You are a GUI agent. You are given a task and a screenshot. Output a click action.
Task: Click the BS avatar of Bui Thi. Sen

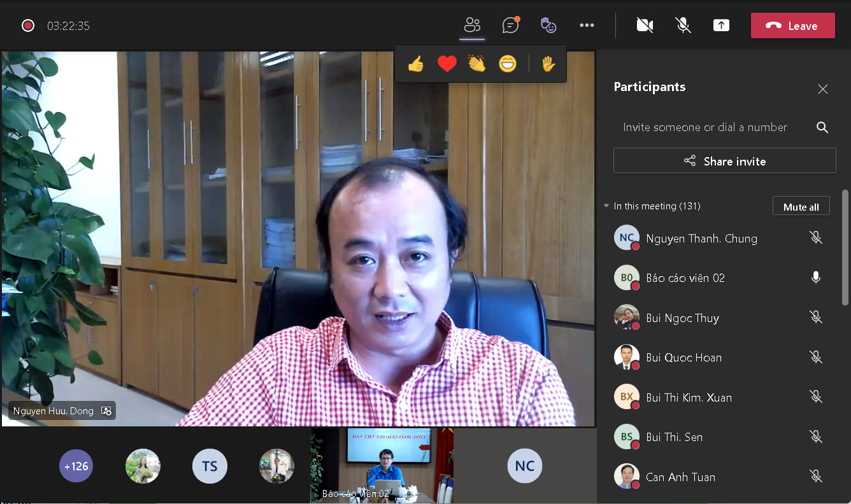click(627, 437)
